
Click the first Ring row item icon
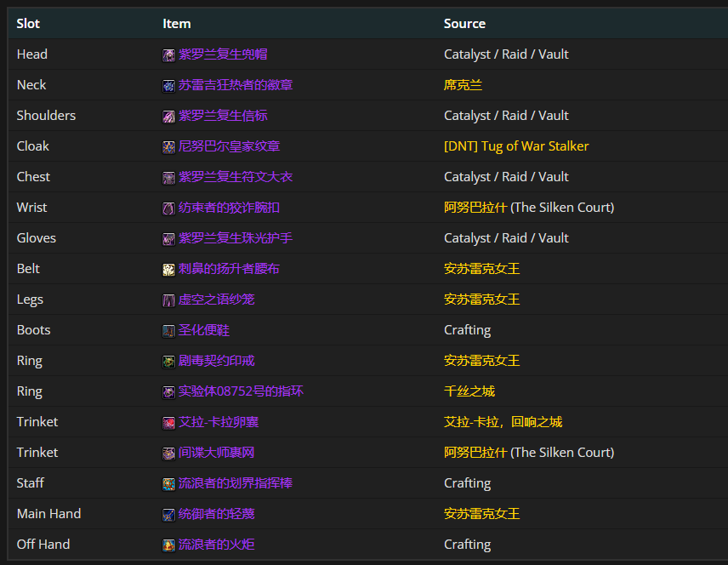pos(169,361)
